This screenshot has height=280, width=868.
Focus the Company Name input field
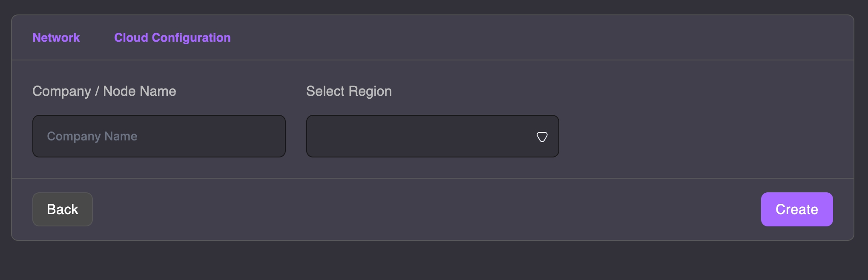click(159, 136)
